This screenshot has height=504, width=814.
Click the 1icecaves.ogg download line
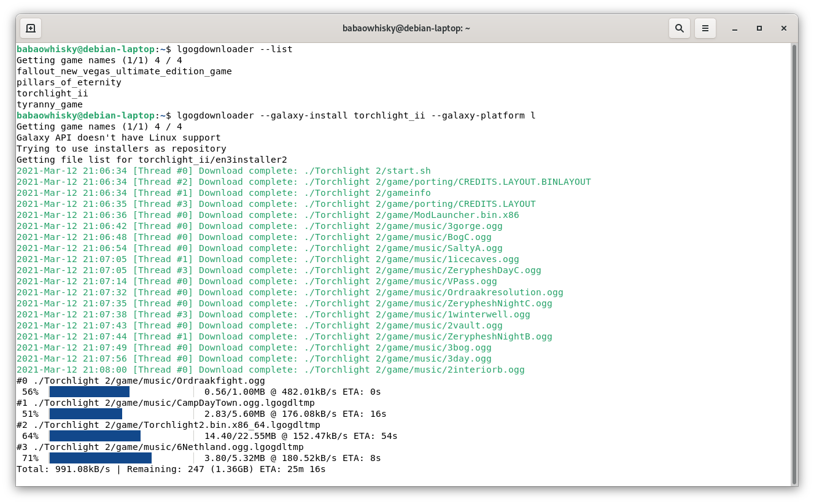(268, 259)
